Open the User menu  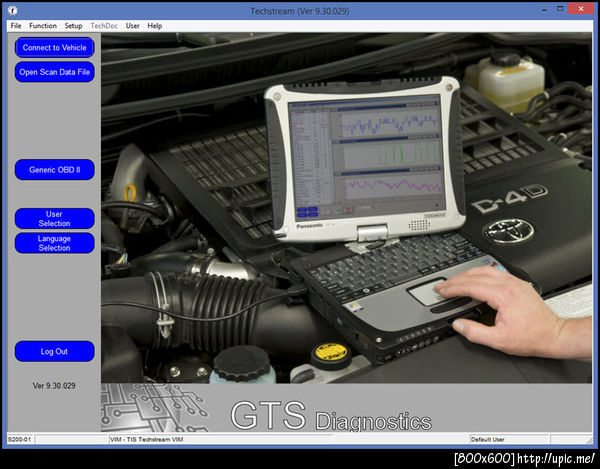(132, 26)
